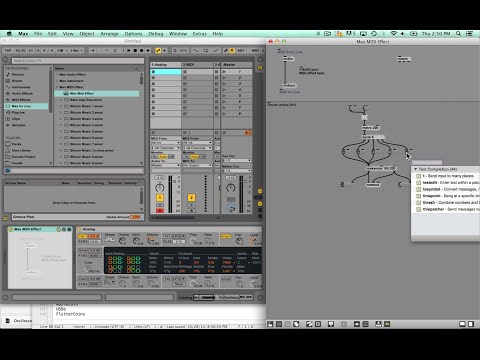Launch scene 1 in the Master column
This screenshot has width=480, height=360.
click(224, 72)
